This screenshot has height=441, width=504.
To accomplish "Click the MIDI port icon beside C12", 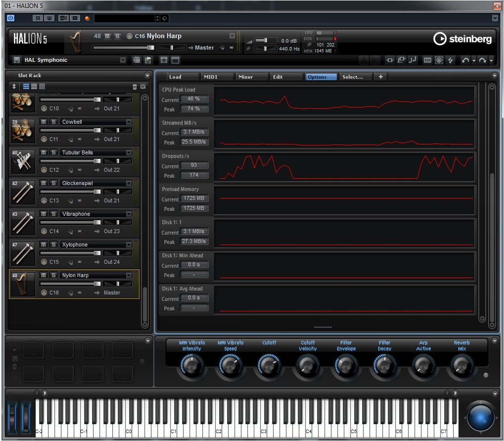I will (x=44, y=169).
